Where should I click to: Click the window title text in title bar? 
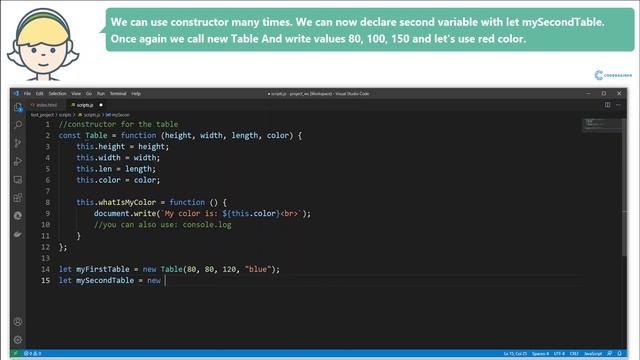[318, 93]
